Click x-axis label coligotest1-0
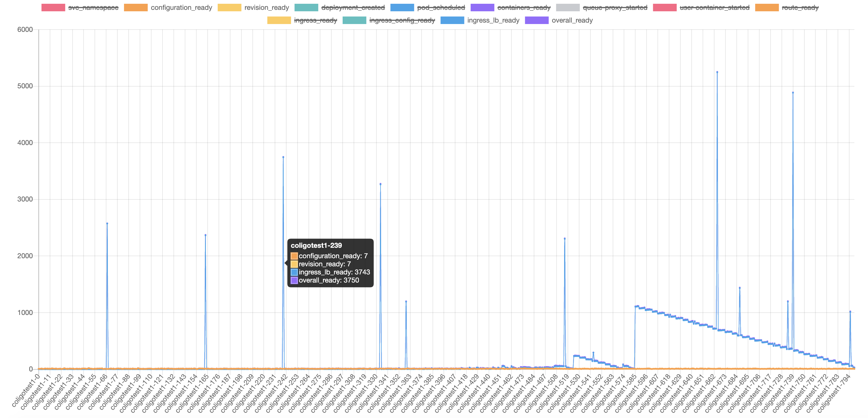Screen dimensions: 868x418 (26, 390)
